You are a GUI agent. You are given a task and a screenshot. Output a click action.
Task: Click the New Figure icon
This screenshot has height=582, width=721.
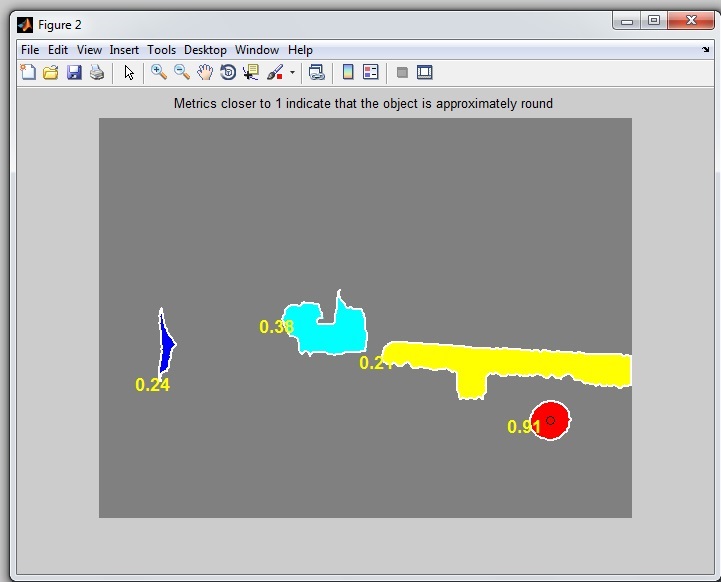(28, 72)
